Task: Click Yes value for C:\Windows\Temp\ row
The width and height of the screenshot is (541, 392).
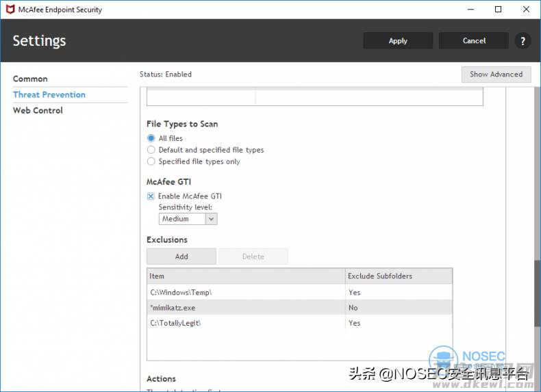Action: (354, 292)
